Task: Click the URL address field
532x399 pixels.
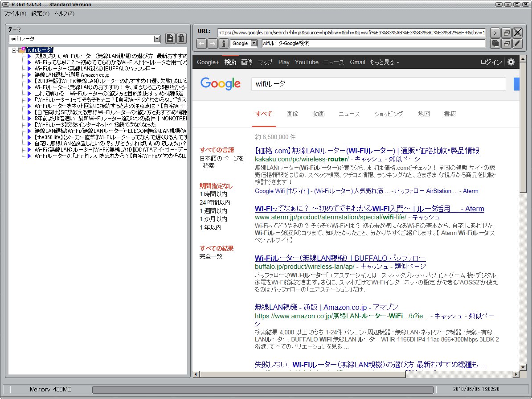Action: (x=352, y=33)
